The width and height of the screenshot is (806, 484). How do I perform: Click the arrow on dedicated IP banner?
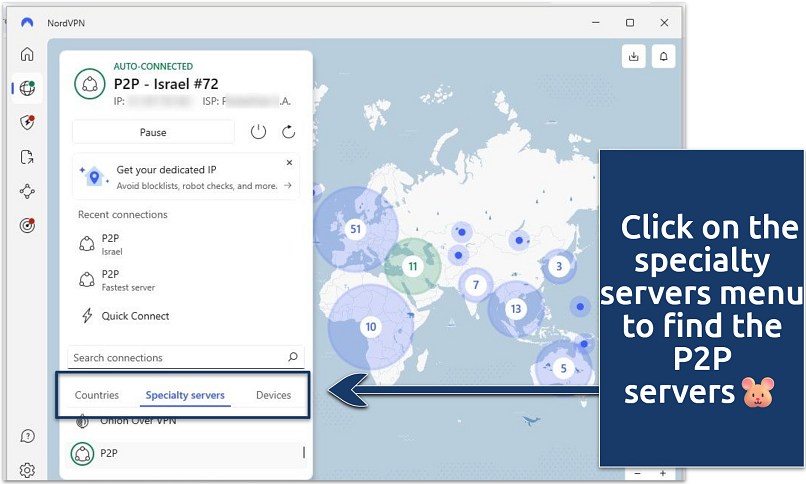(288, 185)
